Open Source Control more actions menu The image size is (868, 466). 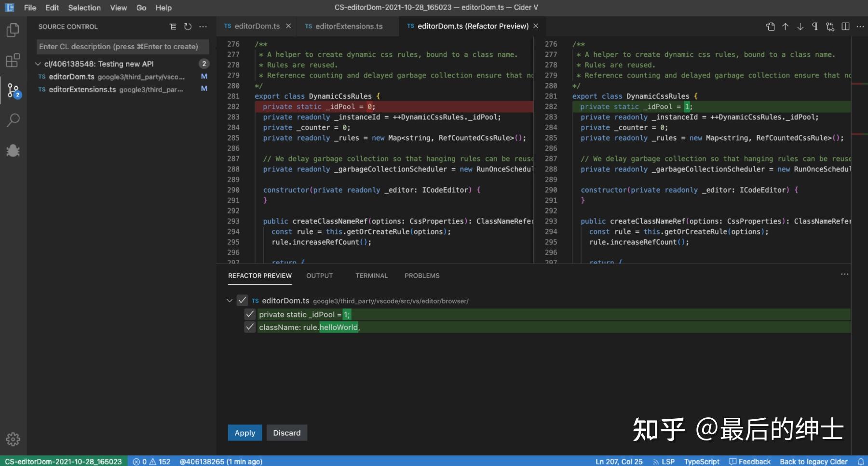[203, 27]
